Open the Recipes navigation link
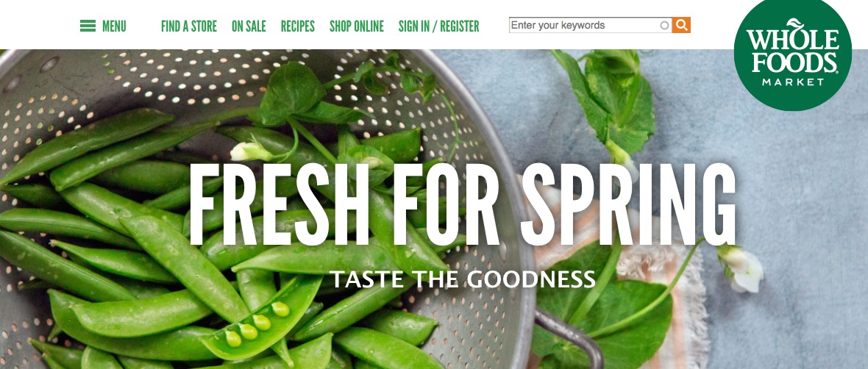Image resolution: width=868 pixels, height=369 pixels. [297, 26]
